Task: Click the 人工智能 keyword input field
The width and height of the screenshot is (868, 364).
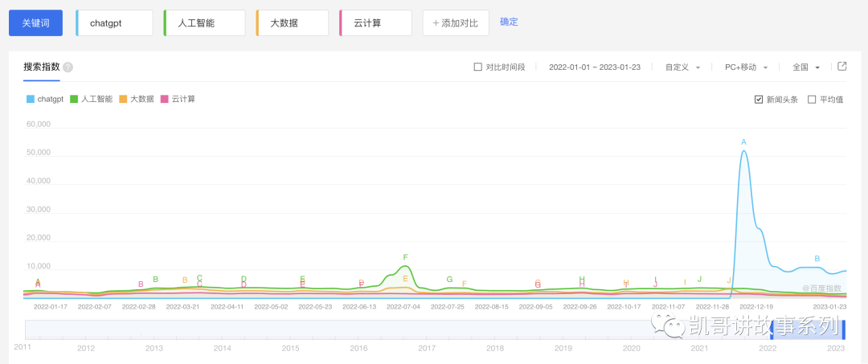Action: (204, 22)
